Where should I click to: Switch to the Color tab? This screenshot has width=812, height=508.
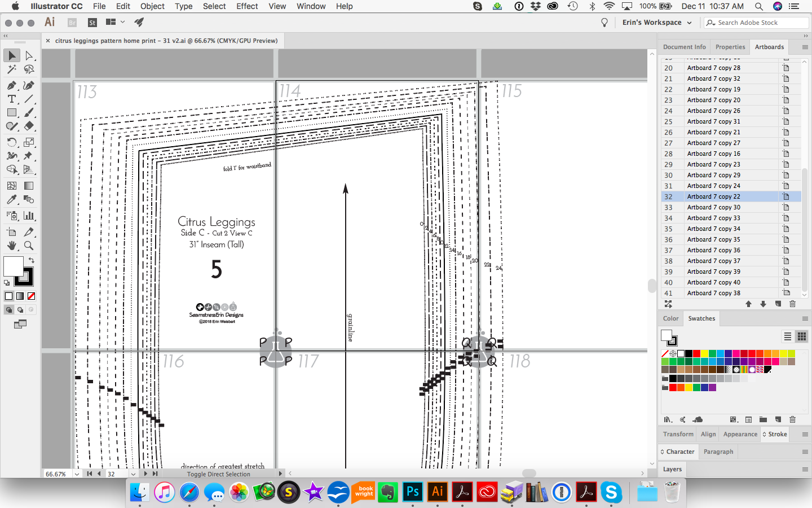pyautogui.click(x=670, y=318)
